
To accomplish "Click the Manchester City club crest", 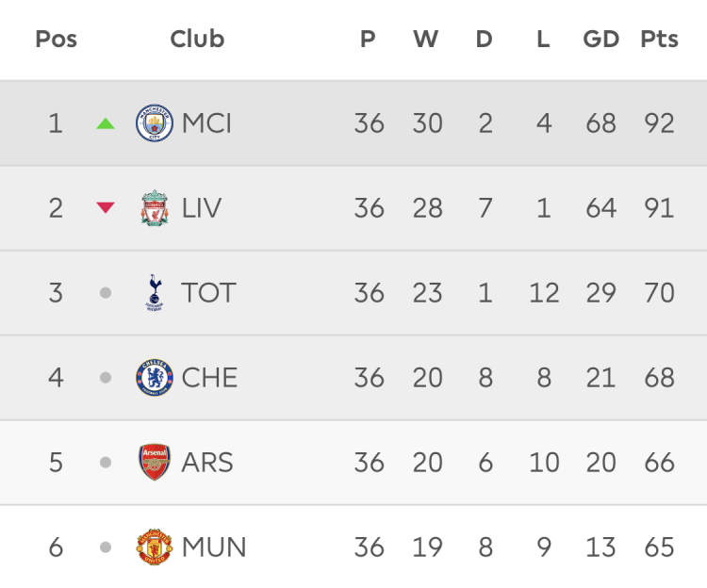I will [x=155, y=123].
